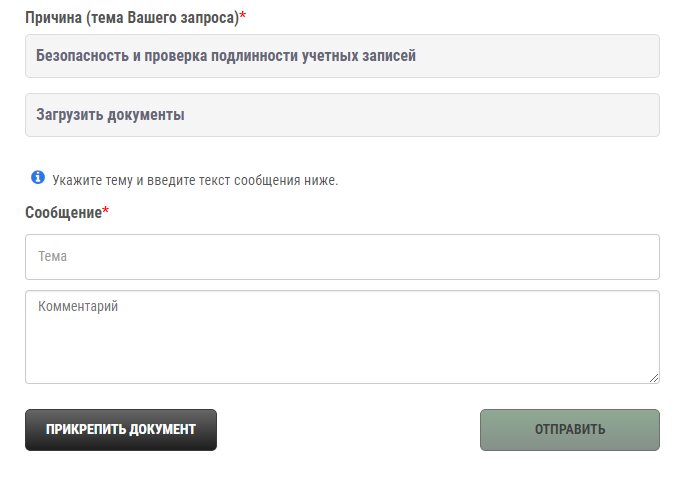The width and height of the screenshot is (680, 477).
Task: Click the Причина (тема Вашего запроса) label
Action: 131,19
